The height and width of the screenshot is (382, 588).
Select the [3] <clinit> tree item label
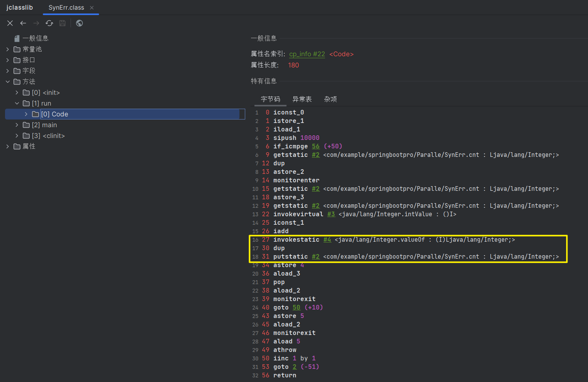pos(48,136)
